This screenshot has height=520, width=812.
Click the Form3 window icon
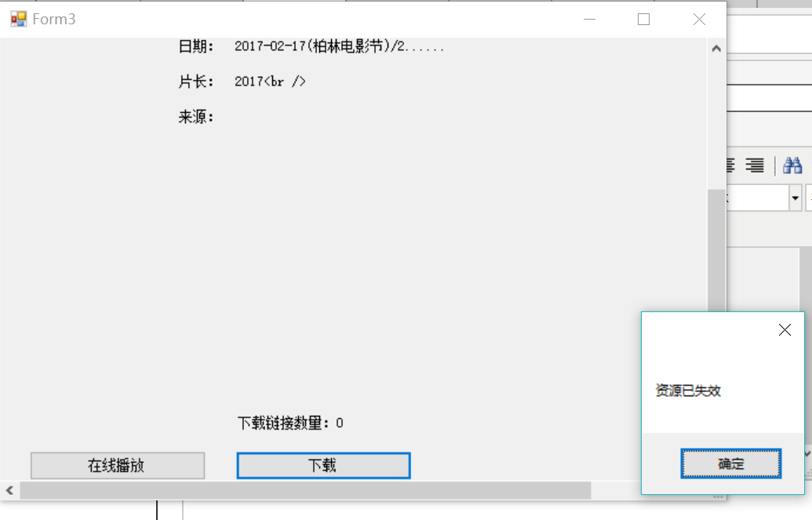click(19, 19)
